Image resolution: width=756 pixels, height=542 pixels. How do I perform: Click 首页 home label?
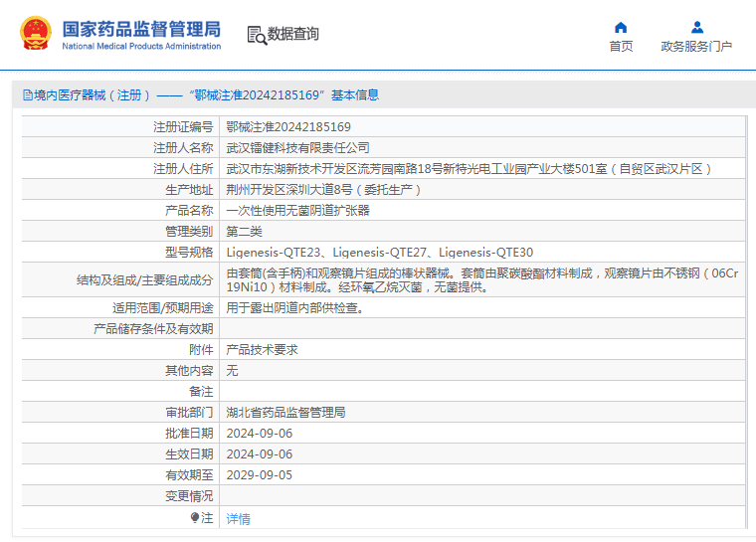point(621,47)
